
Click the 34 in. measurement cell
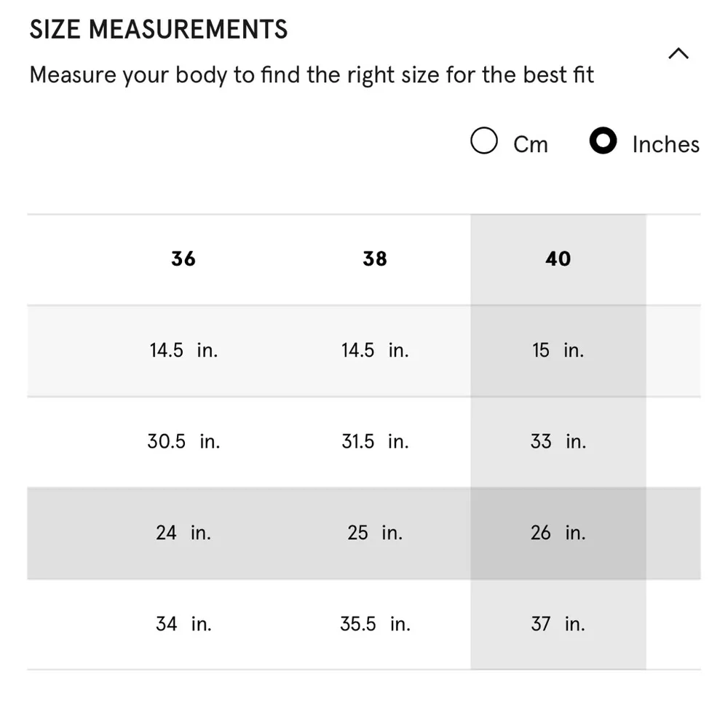pos(183,624)
